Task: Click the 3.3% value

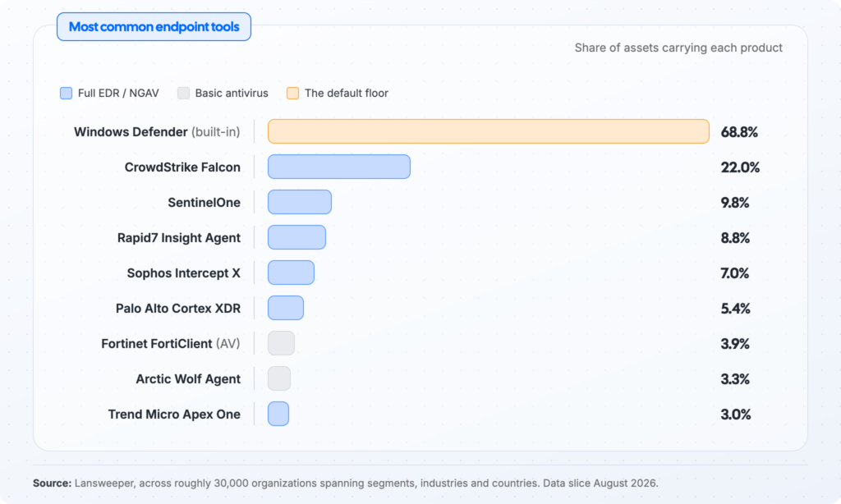Action: click(735, 379)
